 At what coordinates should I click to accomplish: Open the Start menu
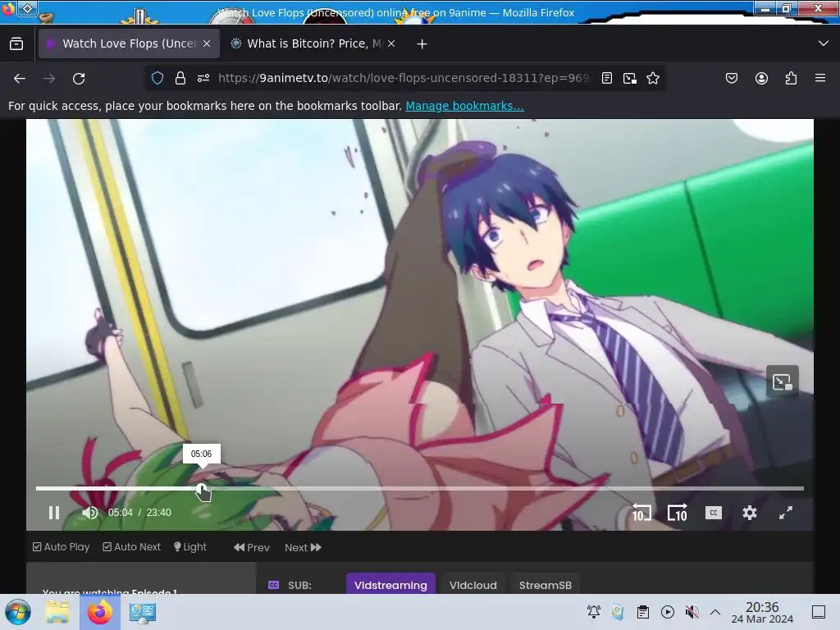point(18,612)
